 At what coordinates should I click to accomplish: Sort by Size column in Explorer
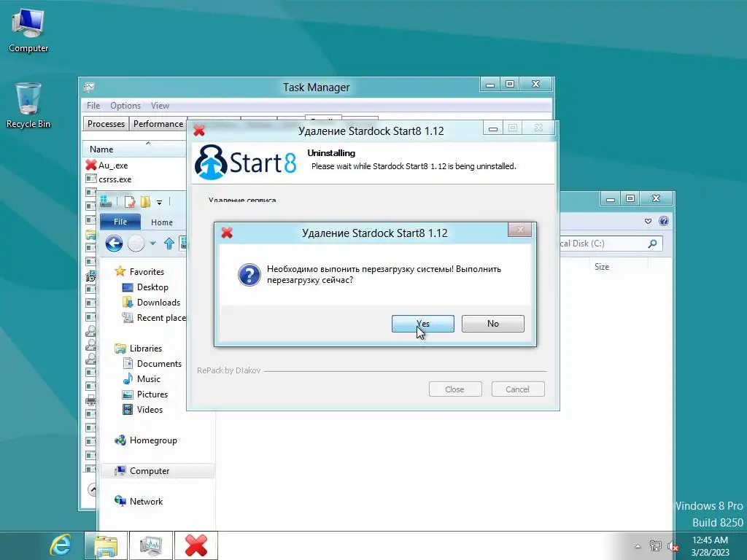point(602,267)
